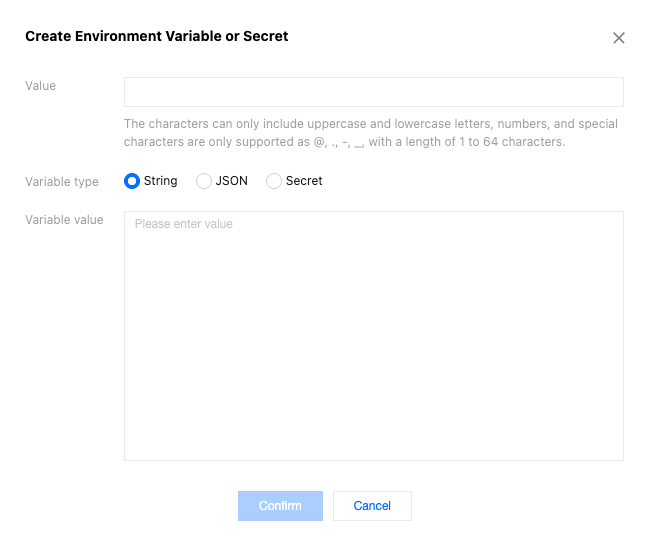Click the allowed-characters hint under Value
The height and width of the screenshot is (545, 650).
pos(370,124)
